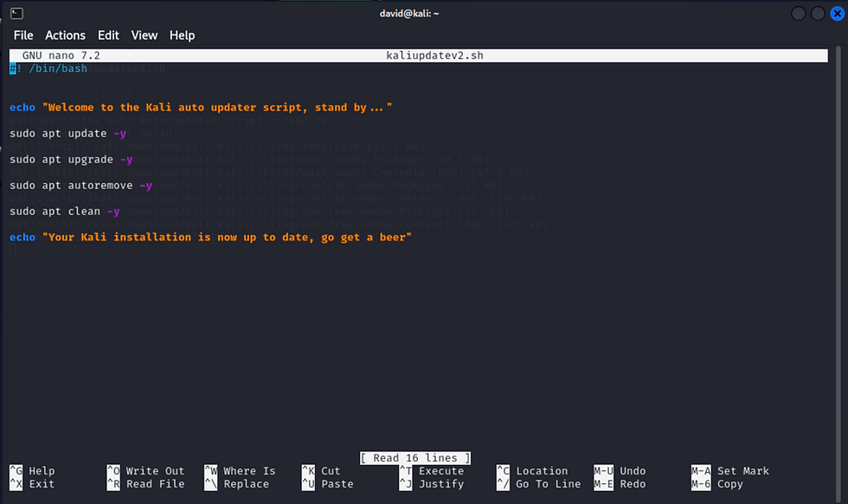
Task: Click the ^J Justify shortcut
Action: coord(431,484)
